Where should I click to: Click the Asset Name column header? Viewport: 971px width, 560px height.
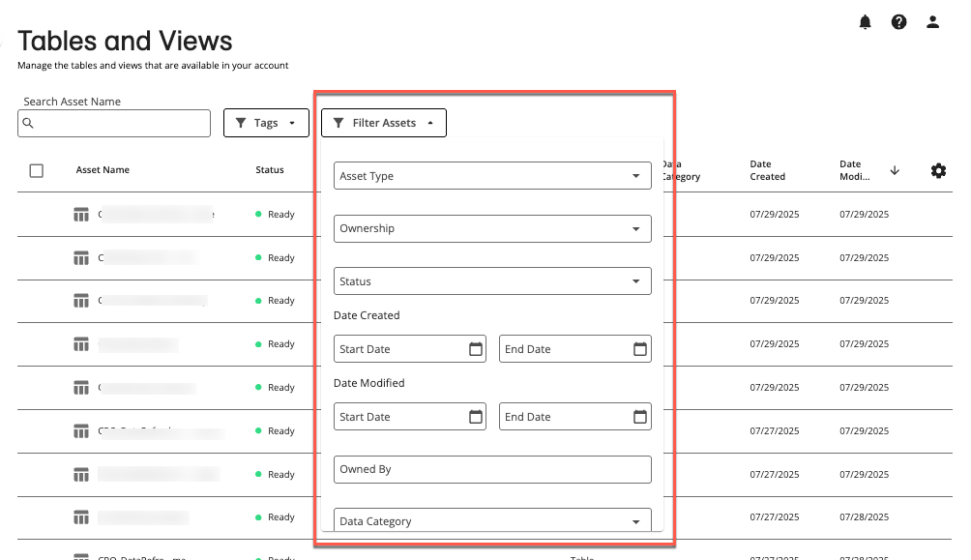[103, 169]
